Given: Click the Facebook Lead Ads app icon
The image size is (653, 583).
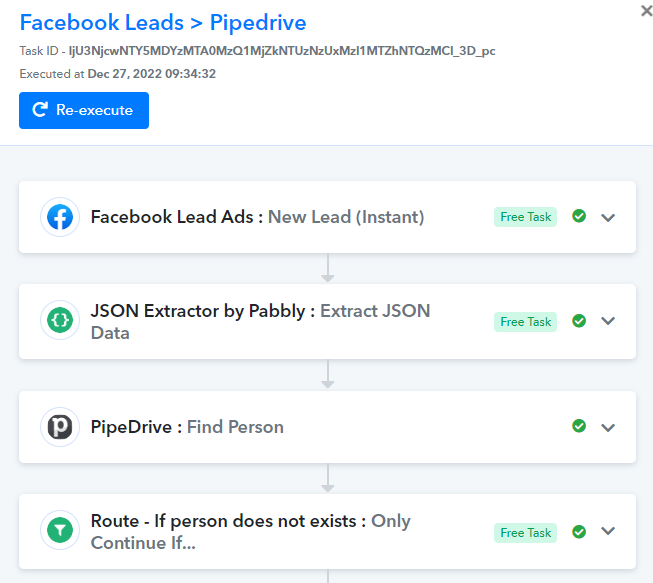Looking at the screenshot, I should click(x=60, y=217).
